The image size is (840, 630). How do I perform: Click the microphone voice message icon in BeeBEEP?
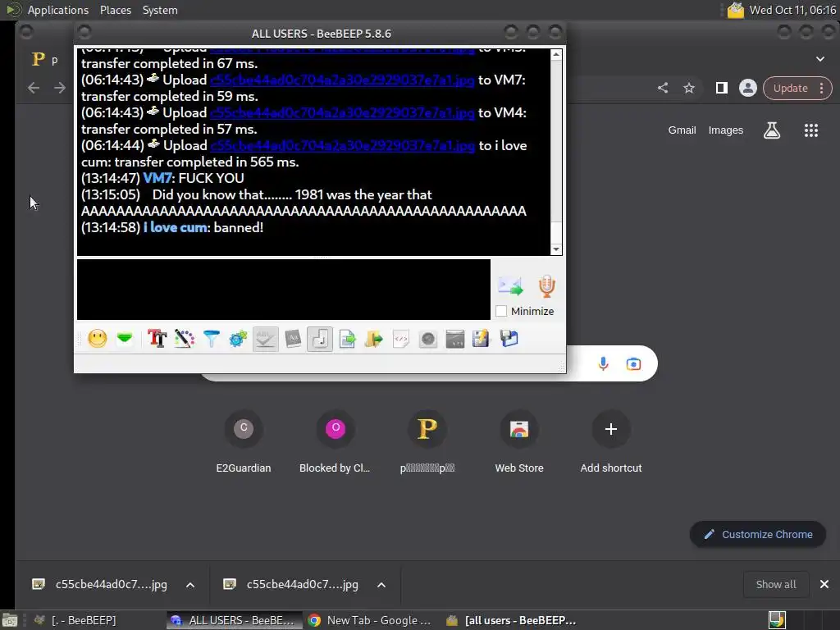546,286
